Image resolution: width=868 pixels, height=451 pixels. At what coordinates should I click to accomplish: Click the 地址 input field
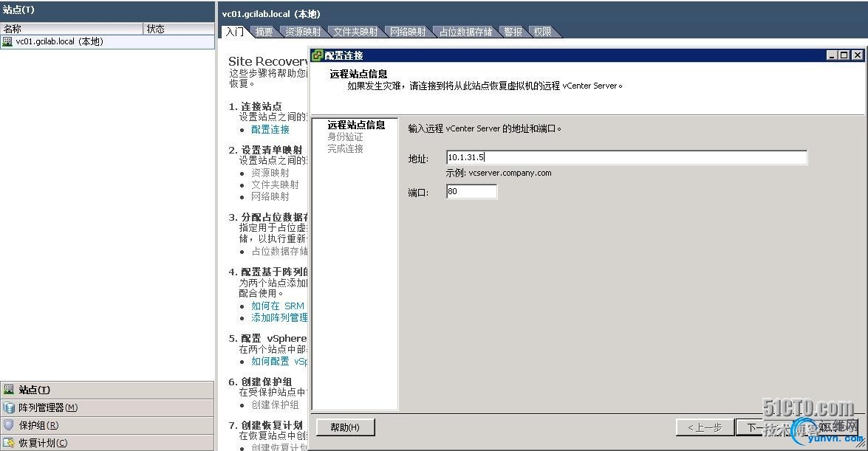point(626,158)
